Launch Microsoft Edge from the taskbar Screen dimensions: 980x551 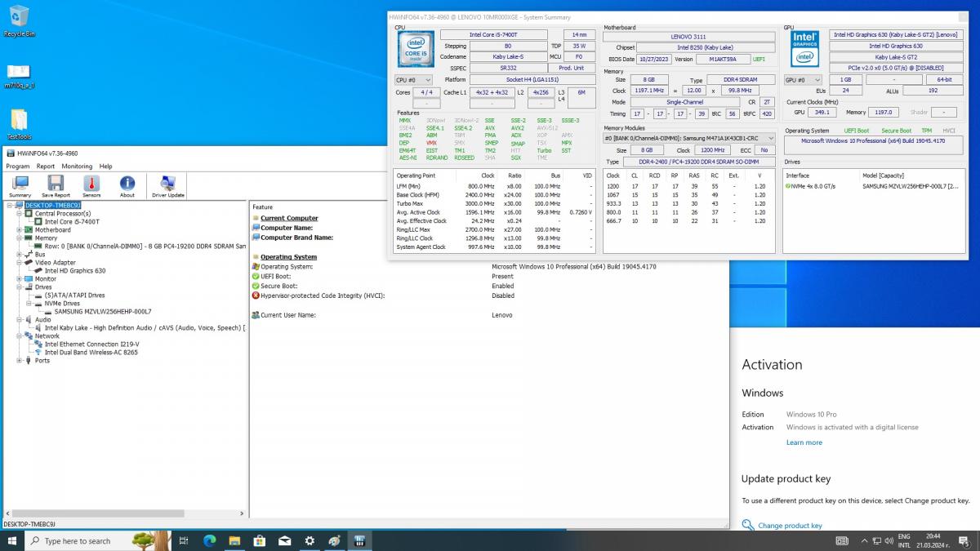[209, 540]
